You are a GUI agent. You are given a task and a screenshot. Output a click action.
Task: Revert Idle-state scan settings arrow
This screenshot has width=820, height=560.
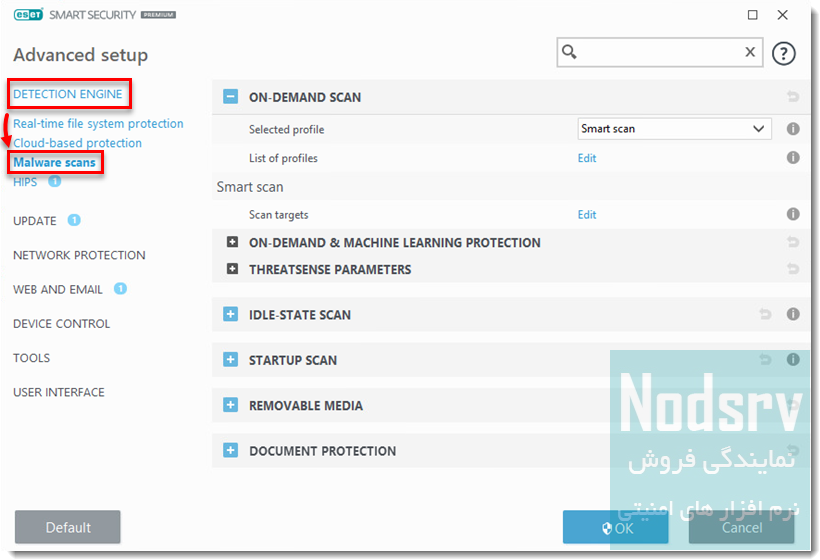coord(765,314)
